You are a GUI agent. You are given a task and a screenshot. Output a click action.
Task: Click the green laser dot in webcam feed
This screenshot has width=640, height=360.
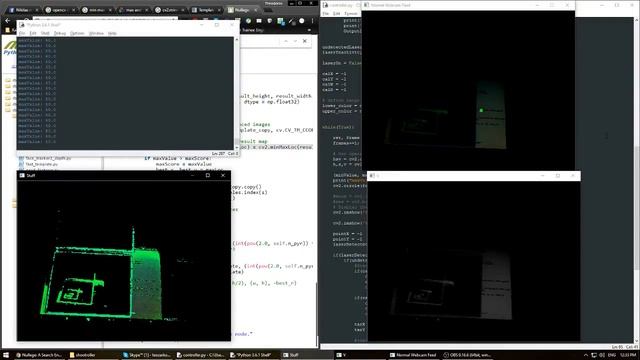click(x=481, y=110)
